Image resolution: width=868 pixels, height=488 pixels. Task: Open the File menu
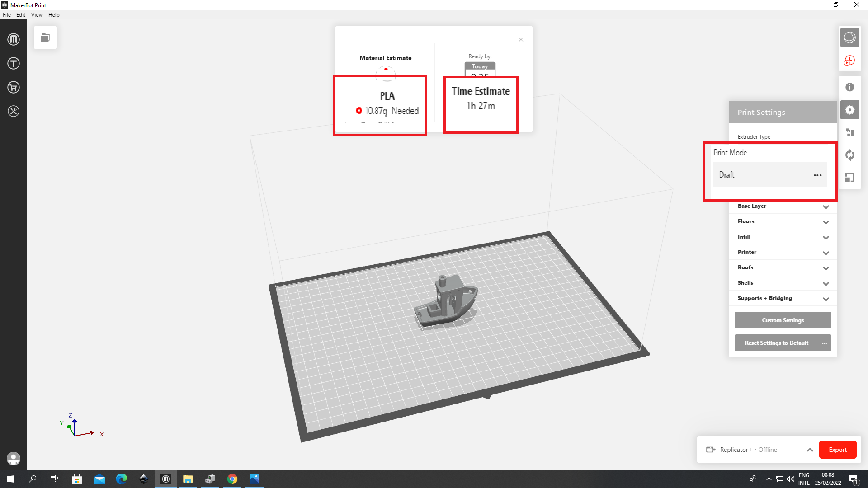pos(7,15)
